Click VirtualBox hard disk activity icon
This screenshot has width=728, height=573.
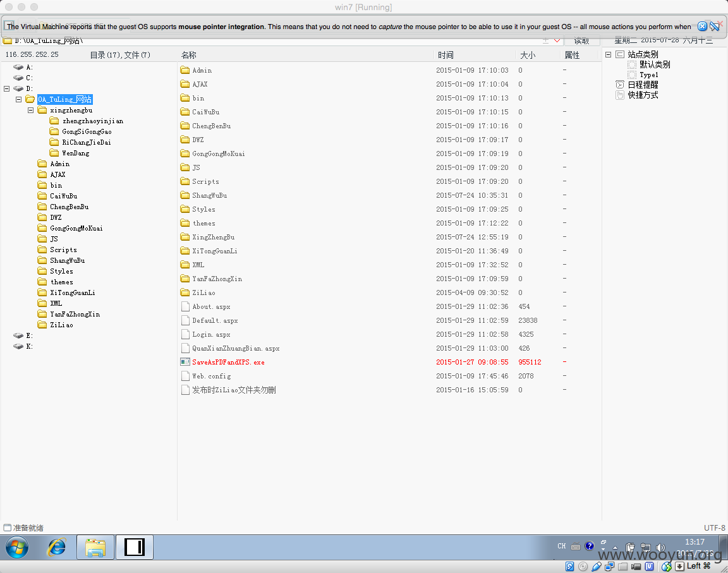click(x=569, y=566)
